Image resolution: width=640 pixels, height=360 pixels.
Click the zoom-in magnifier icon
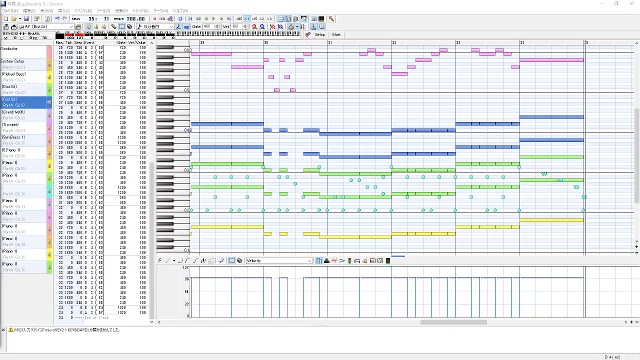(x=255, y=27)
